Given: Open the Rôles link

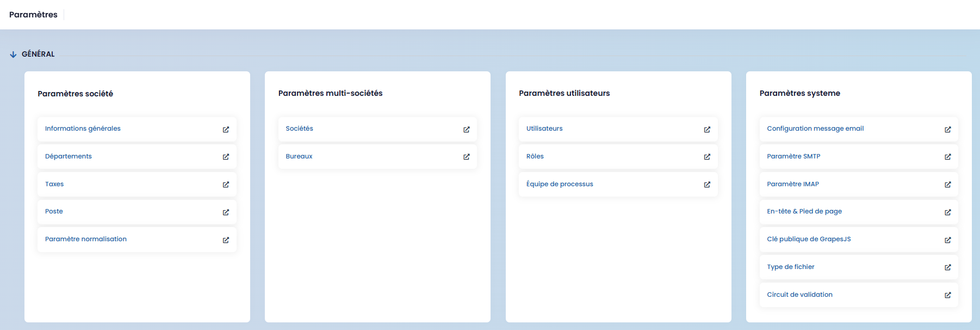Looking at the screenshot, I should (535, 156).
